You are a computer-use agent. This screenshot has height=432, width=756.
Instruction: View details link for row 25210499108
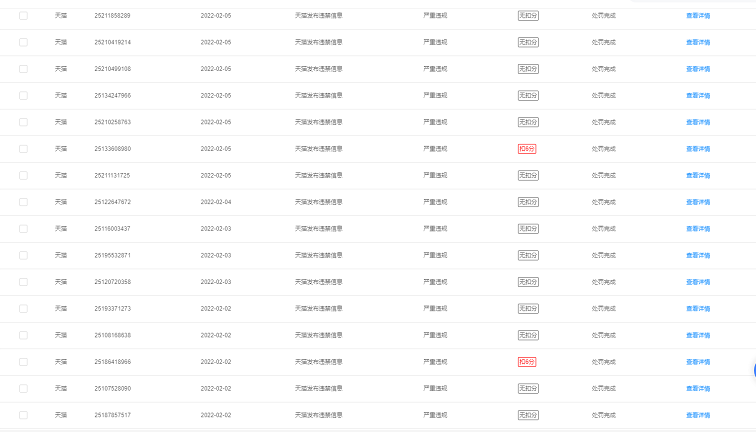[698, 69]
